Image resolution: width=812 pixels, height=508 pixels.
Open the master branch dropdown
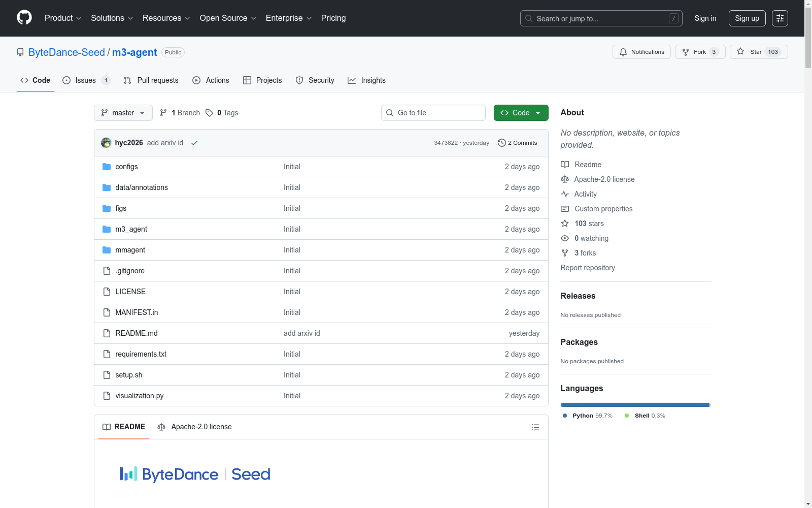pos(123,113)
